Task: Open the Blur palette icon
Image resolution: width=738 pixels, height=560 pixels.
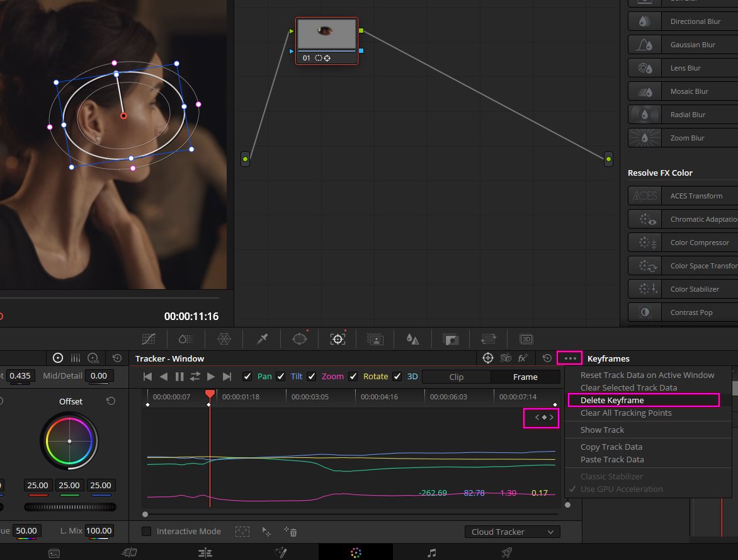Action: (413, 339)
